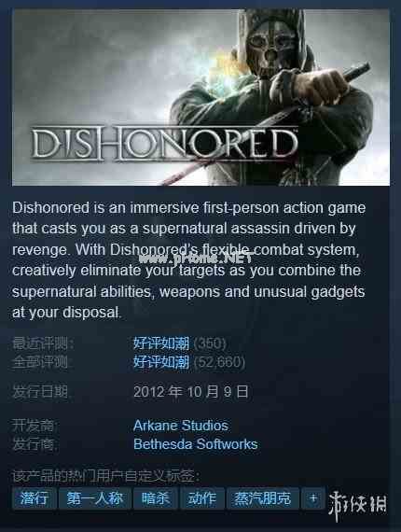The height and width of the screenshot is (532, 401).
Task: Open recent reviews 好评如潮 (350) link
Action: (180, 343)
